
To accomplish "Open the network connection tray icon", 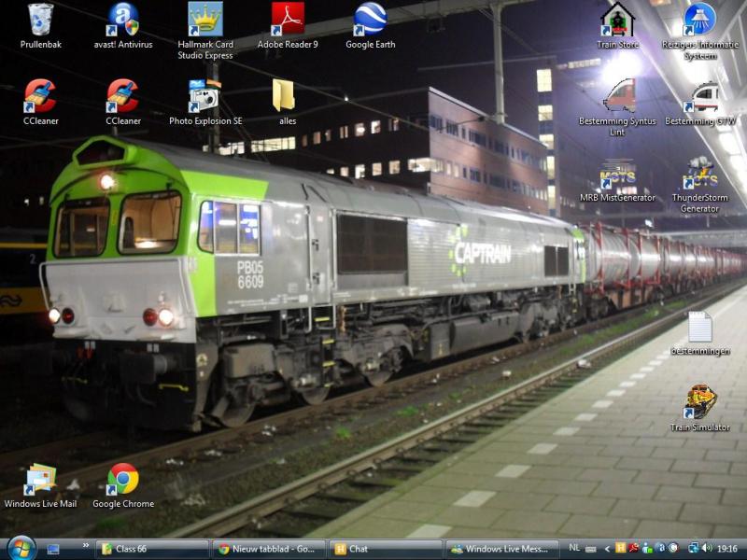I will click(694, 549).
